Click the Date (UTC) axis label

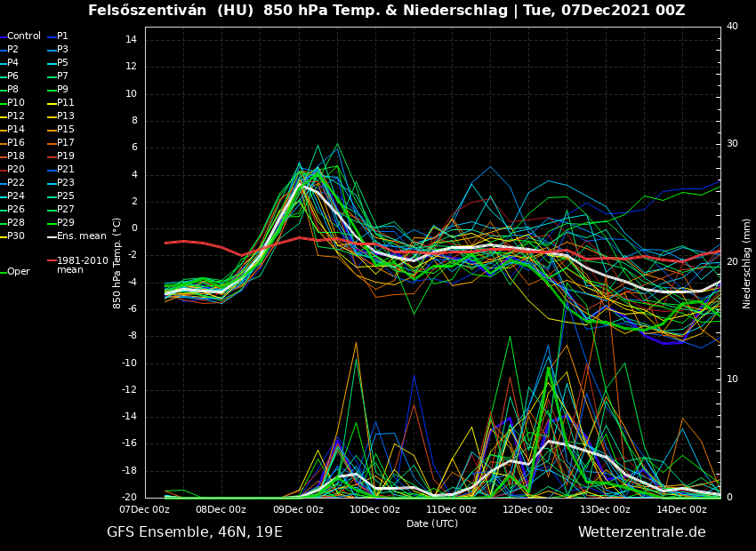432,523
